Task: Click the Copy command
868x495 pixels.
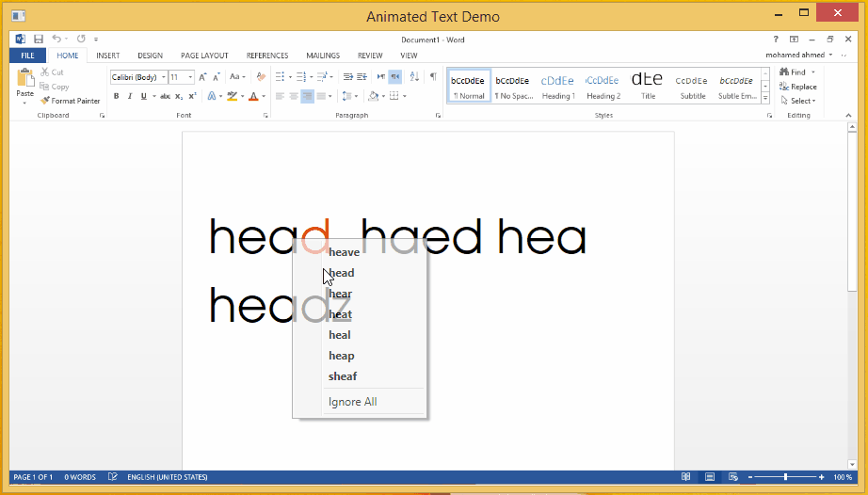Action: point(55,87)
